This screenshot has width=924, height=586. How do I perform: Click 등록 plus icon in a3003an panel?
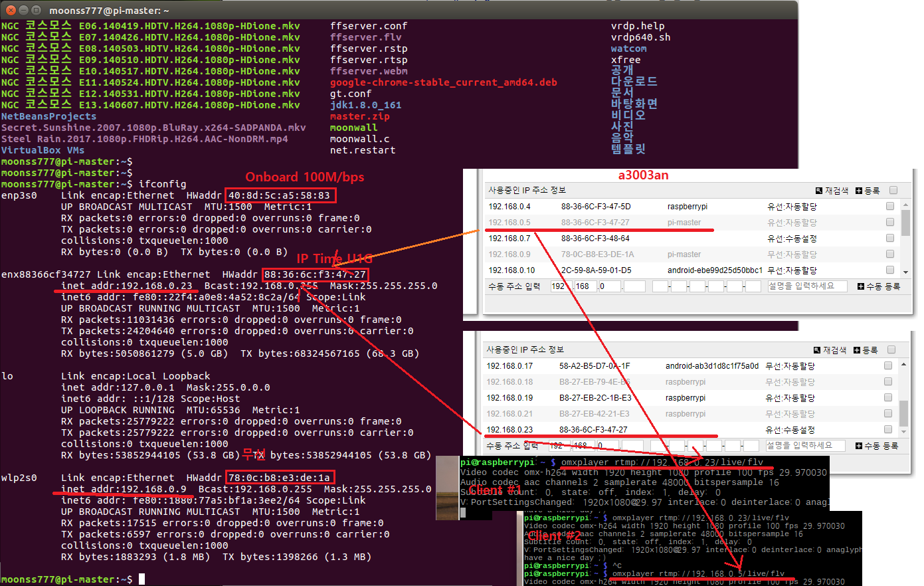coord(859,191)
